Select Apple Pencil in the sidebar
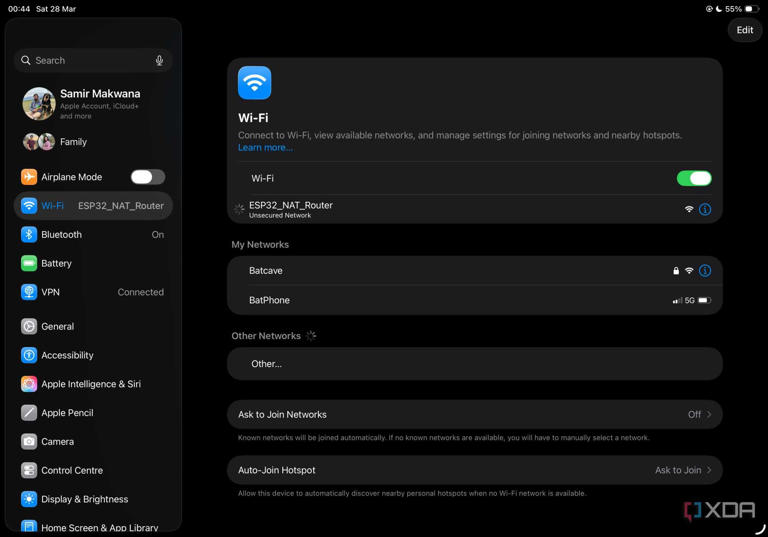This screenshot has width=768, height=537. point(93,413)
